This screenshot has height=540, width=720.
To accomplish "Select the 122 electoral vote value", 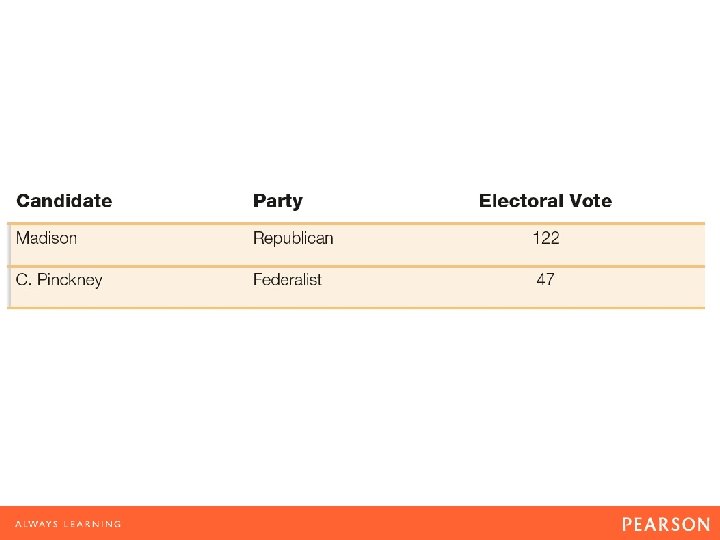I will (x=545, y=238).
